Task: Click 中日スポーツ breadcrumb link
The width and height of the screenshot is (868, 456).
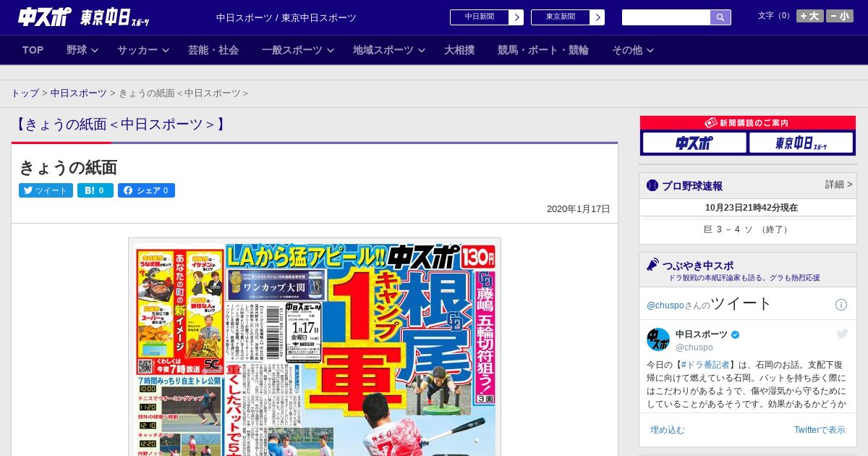Action: 78,93
